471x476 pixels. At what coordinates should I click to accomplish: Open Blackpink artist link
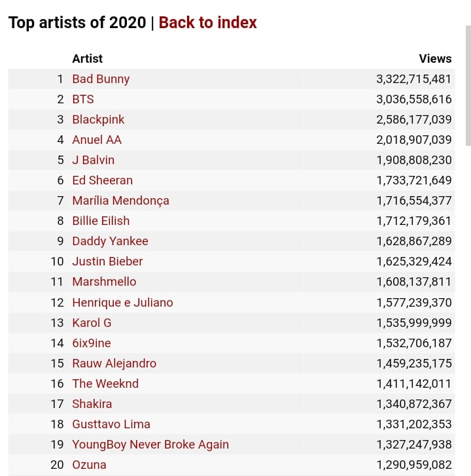(98, 120)
